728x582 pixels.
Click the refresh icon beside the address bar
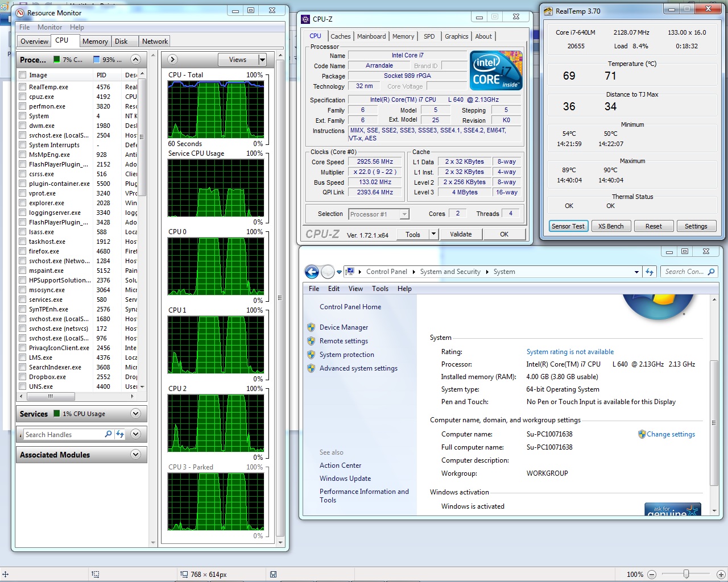tap(650, 272)
